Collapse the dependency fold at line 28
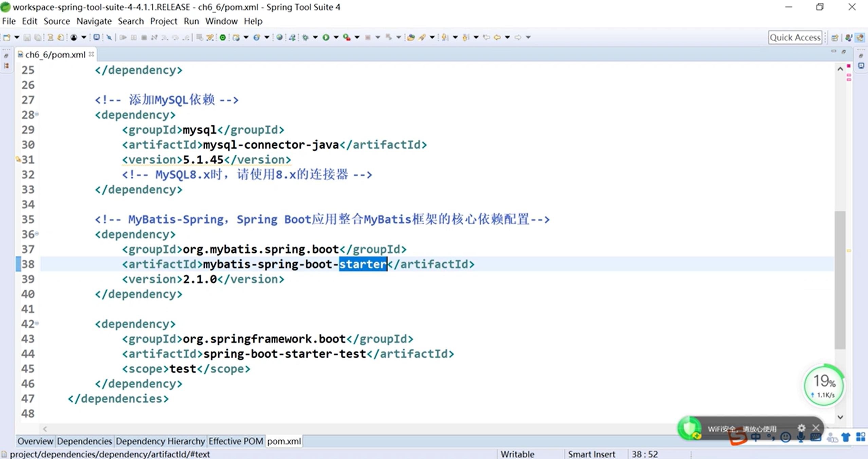868x459 pixels. (37, 114)
